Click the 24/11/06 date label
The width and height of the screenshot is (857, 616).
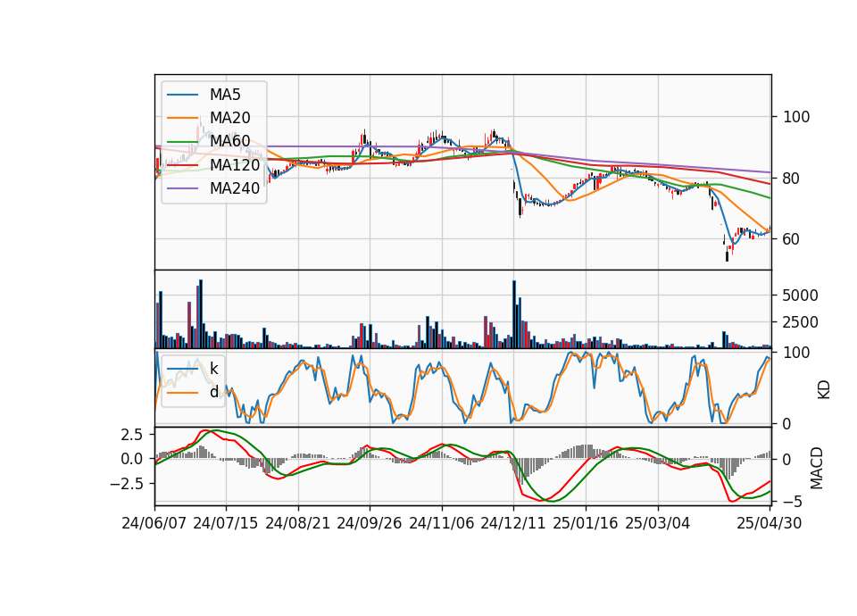(x=441, y=523)
